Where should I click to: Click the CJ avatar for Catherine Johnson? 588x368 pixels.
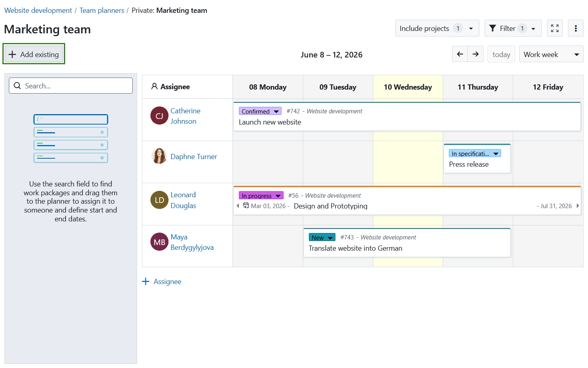159,116
